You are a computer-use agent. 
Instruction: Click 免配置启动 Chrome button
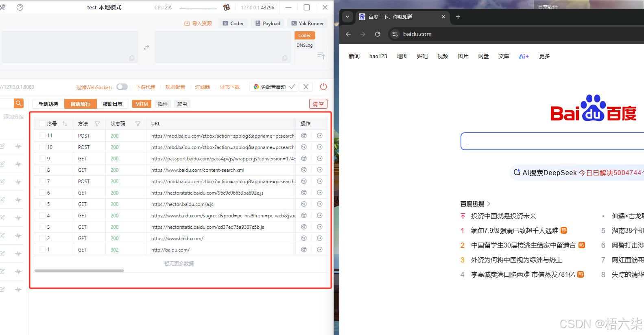point(274,87)
